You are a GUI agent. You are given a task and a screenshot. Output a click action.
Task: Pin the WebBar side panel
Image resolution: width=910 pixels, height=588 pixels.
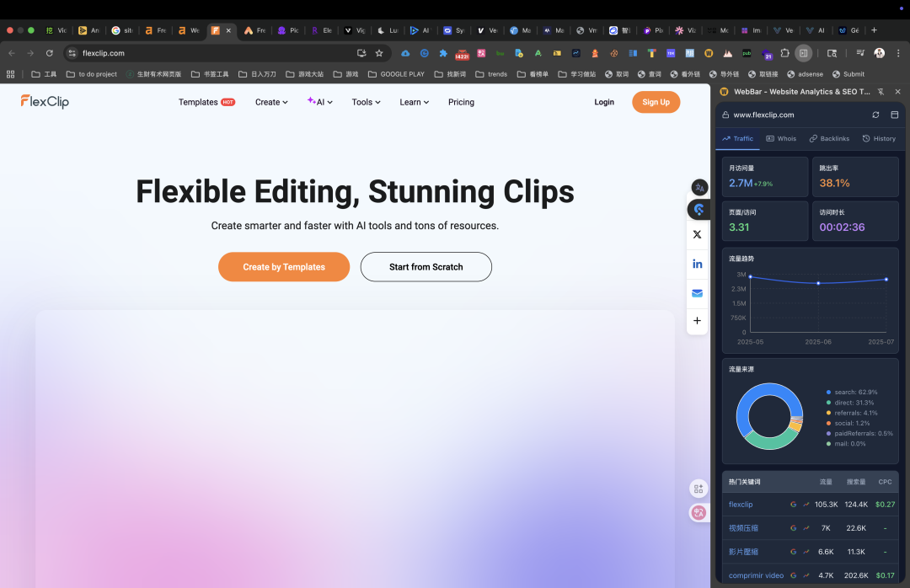881,92
